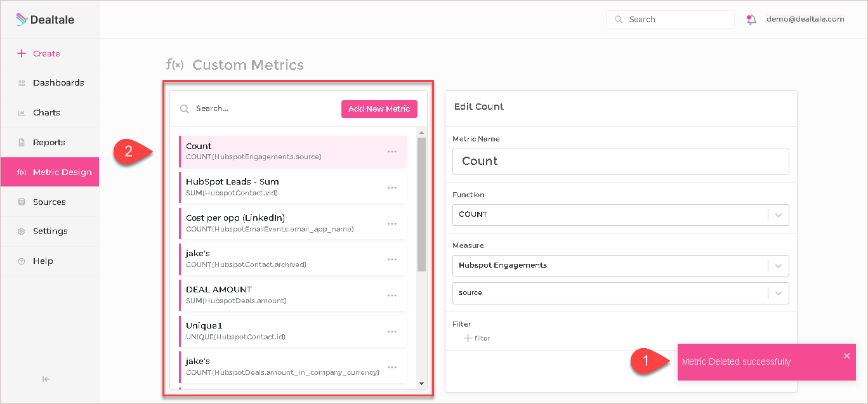Select Cost per opp (LinkedIn) metric
The height and width of the screenshot is (404, 868).
293,223
